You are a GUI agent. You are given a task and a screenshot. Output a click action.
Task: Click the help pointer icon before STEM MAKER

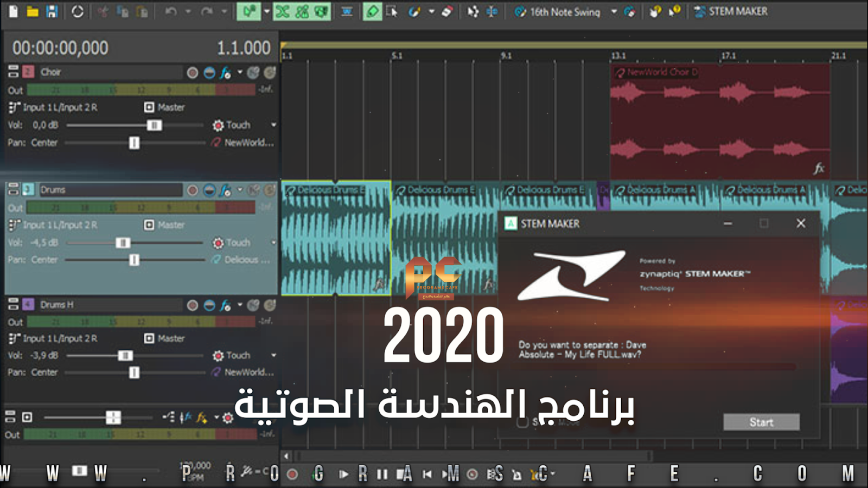674,11
